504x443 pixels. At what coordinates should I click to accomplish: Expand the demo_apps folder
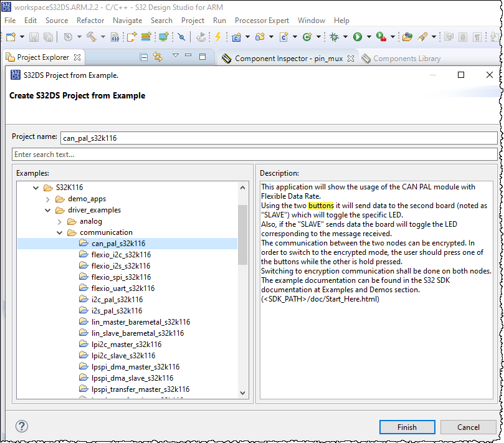tap(47, 199)
